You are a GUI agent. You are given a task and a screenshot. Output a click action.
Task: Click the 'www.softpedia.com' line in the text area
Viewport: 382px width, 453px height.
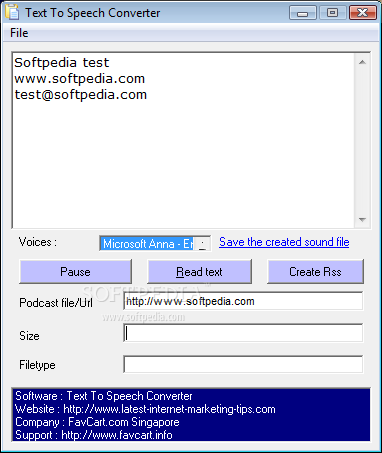80,79
